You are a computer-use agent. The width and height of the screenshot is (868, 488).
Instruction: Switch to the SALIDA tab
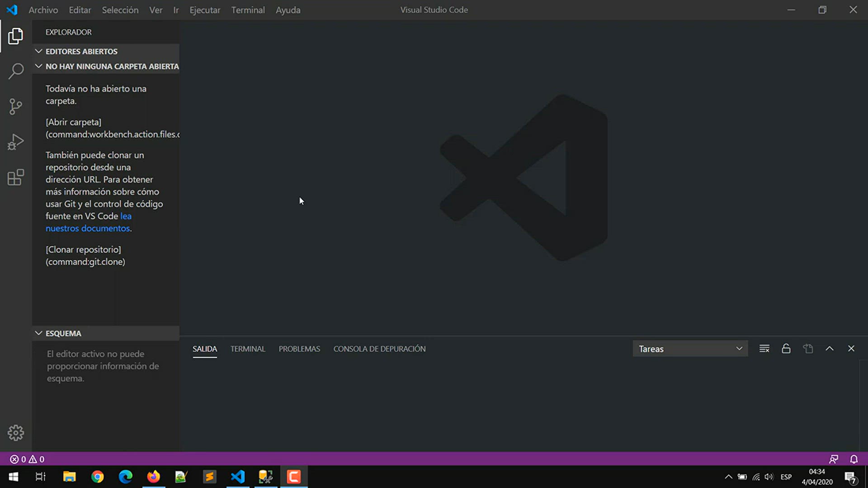(x=205, y=349)
